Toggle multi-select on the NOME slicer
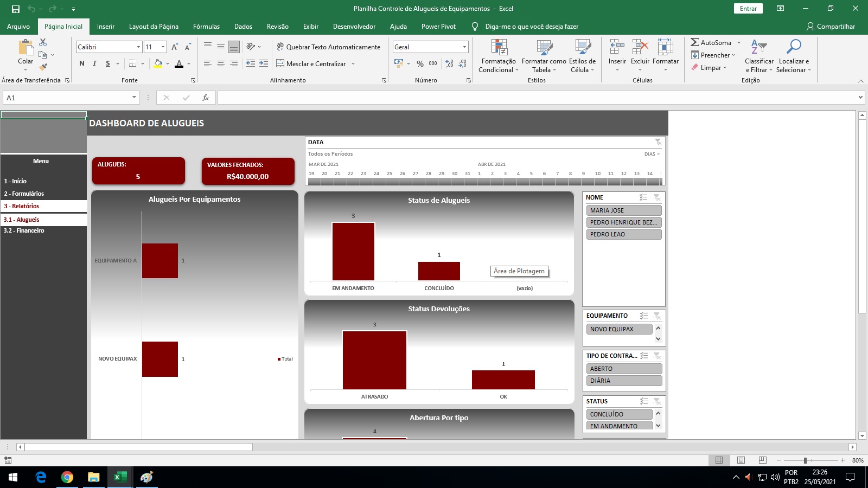868x488 pixels. pyautogui.click(x=643, y=197)
